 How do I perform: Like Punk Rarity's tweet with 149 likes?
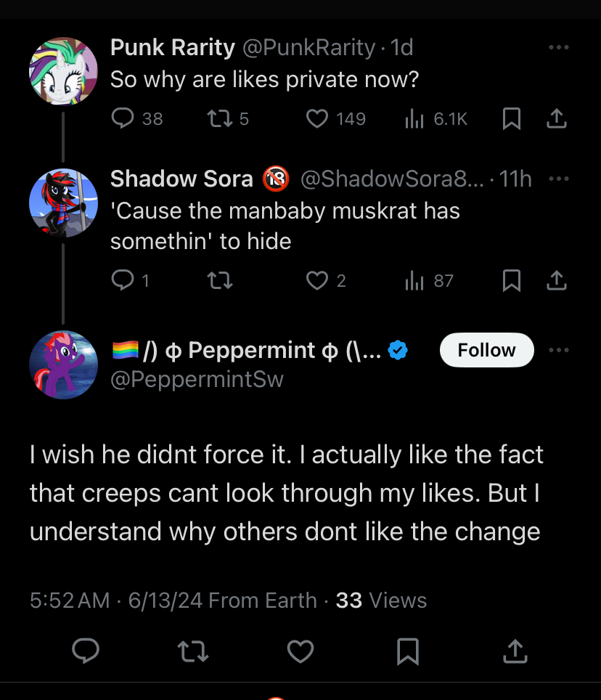317,118
